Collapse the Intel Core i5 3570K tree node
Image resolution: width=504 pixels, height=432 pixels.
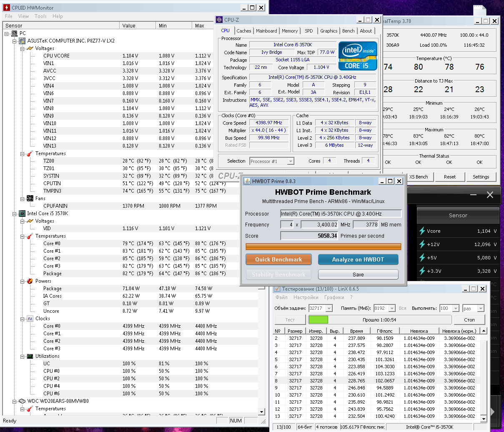pyautogui.click(x=15, y=213)
